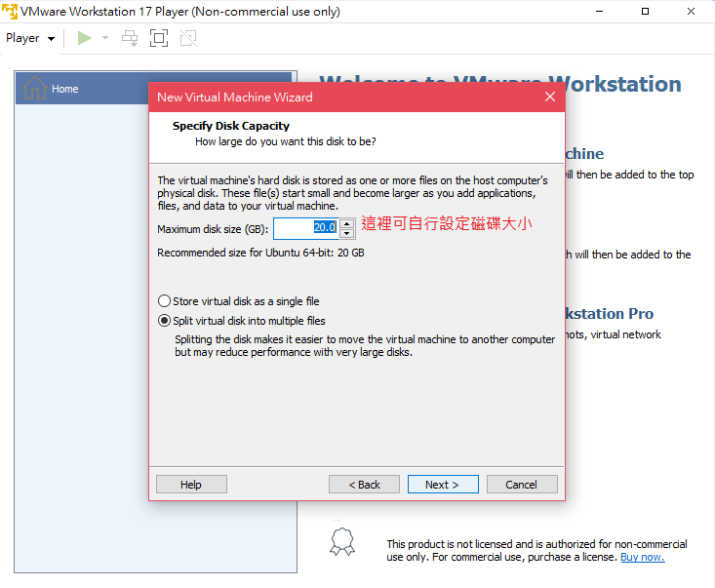The width and height of the screenshot is (715, 588).
Task: Click the Maximum disk size input field
Action: (x=306, y=228)
